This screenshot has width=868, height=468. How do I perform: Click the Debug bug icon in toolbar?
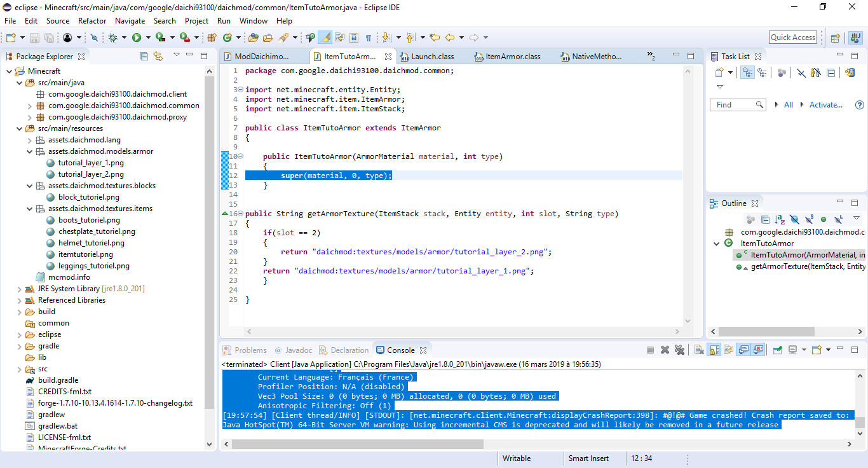[112, 38]
